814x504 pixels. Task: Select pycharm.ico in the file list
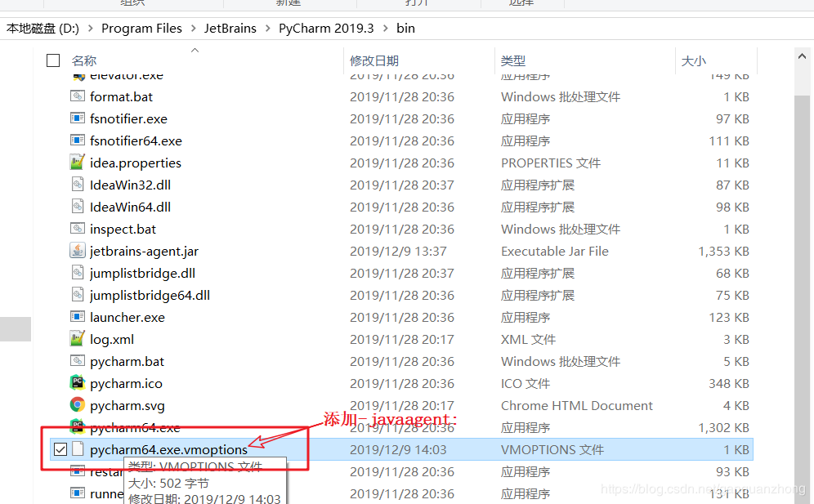tap(126, 384)
